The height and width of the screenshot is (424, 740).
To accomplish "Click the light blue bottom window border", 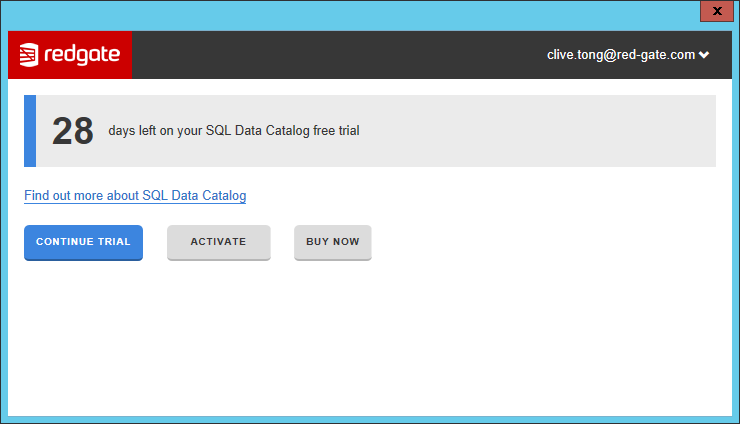I will pos(370,420).
